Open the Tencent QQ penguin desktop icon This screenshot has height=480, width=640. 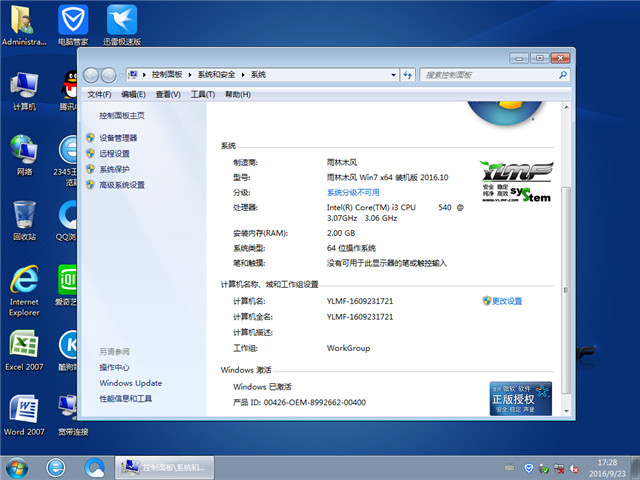69,91
